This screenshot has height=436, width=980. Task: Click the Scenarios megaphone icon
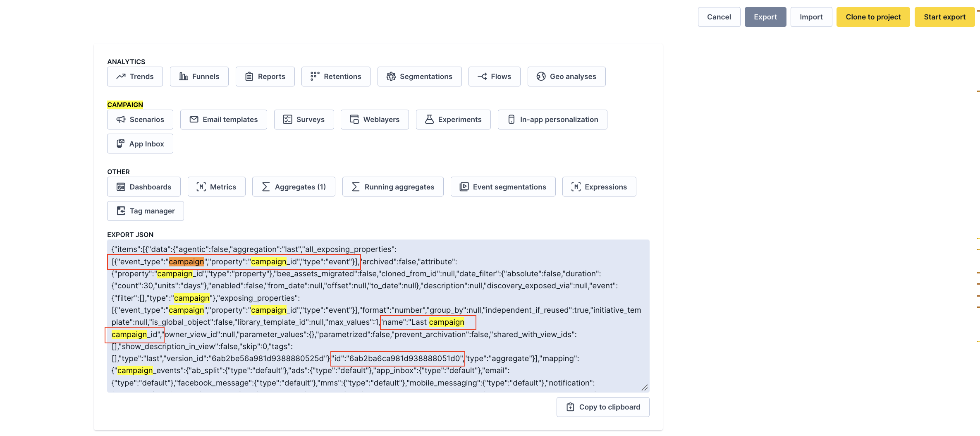pyautogui.click(x=121, y=120)
